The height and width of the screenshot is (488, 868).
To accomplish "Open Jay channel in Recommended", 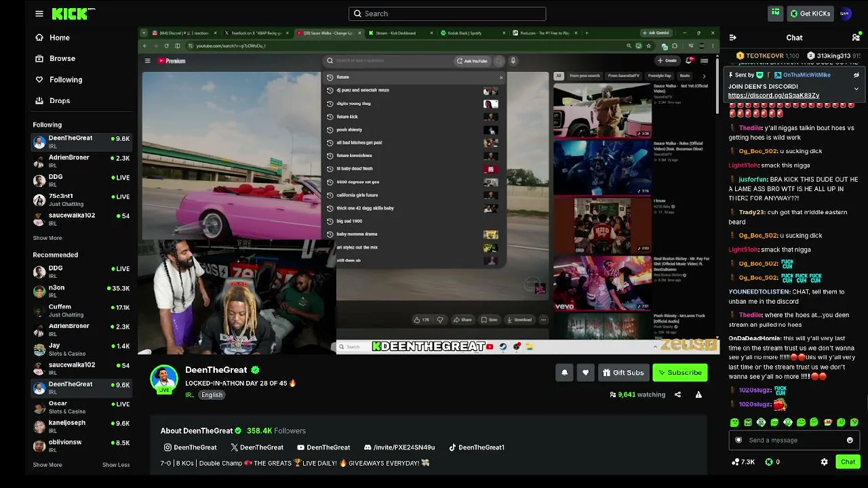I will [81, 349].
